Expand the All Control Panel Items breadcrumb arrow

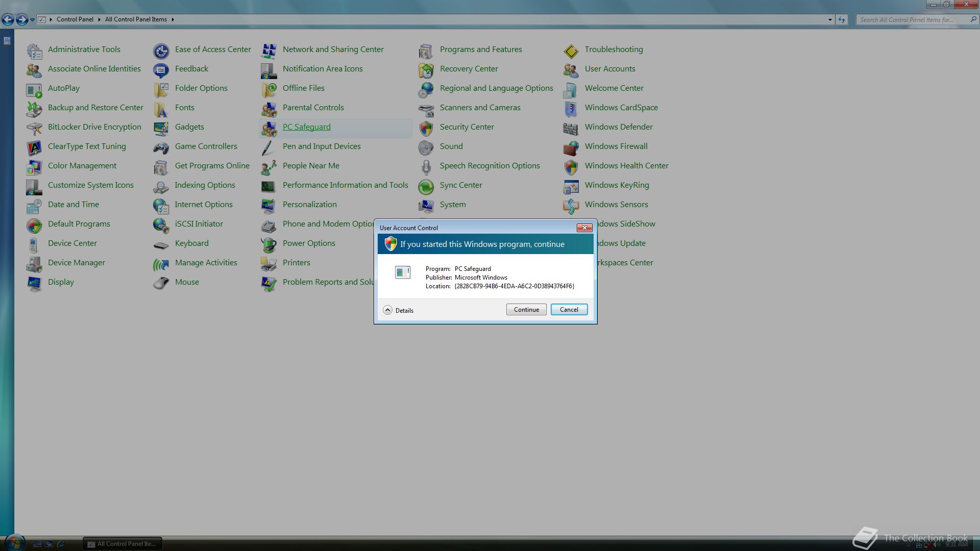click(173, 19)
